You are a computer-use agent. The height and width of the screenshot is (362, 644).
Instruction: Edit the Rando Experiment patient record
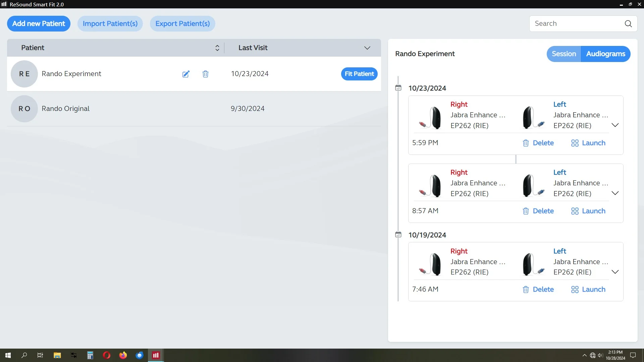[186, 74]
